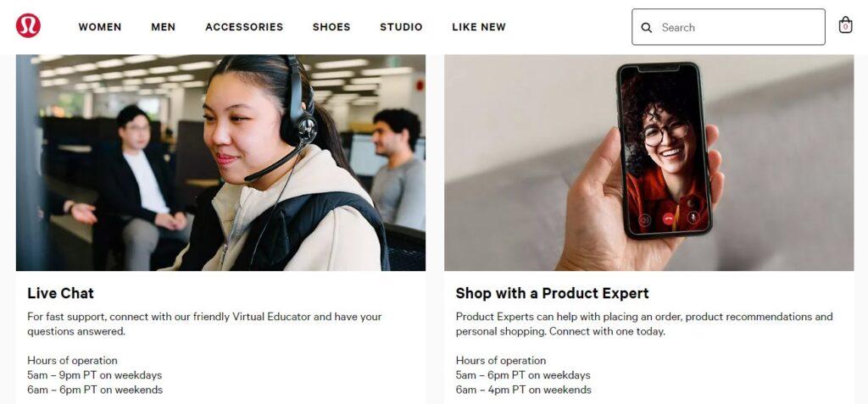Open the WOMEN menu
This screenshot has height=404, width=868.
(100, 26)
